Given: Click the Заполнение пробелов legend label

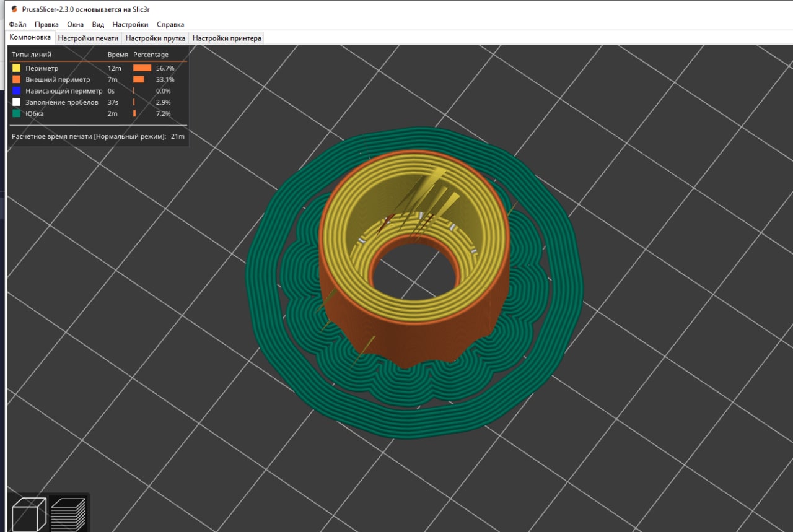Looking at the screenshot, I should coord(62,102).
